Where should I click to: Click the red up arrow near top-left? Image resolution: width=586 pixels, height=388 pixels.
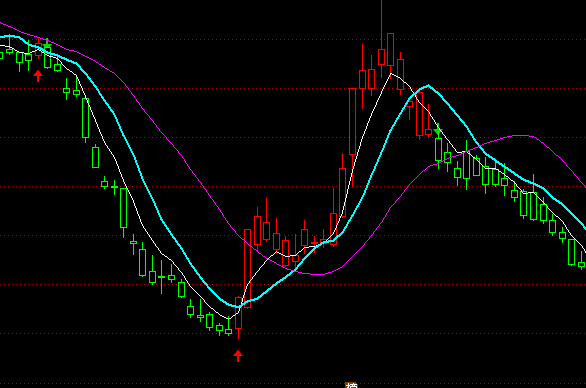click(x=38, y=75)
